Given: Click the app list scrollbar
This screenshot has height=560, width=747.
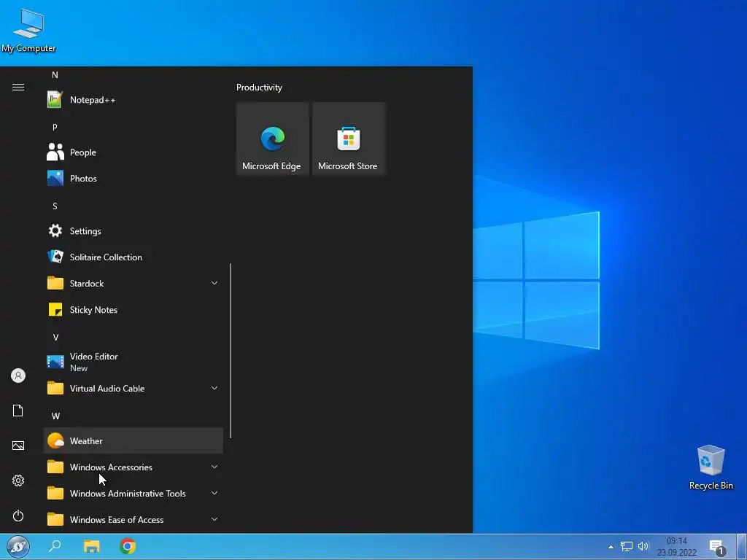Looking at the screenshot, I should [x=231, y=351].
